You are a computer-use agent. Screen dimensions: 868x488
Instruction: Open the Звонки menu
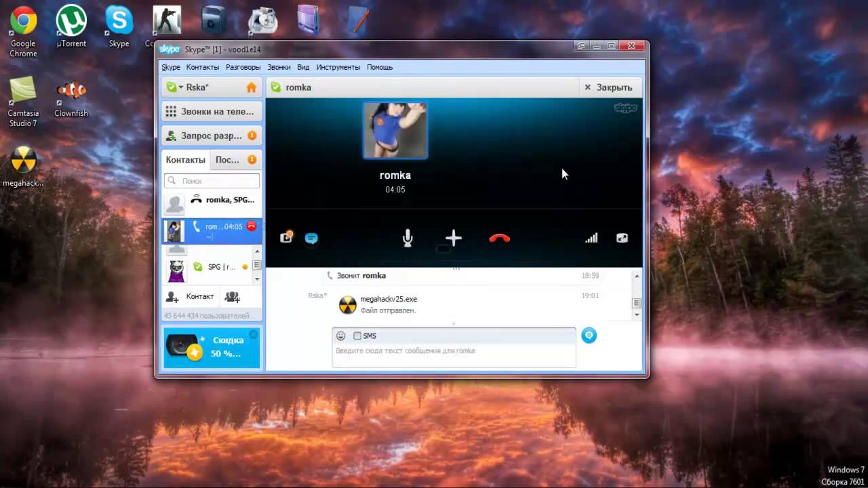(x=279, y=67)
